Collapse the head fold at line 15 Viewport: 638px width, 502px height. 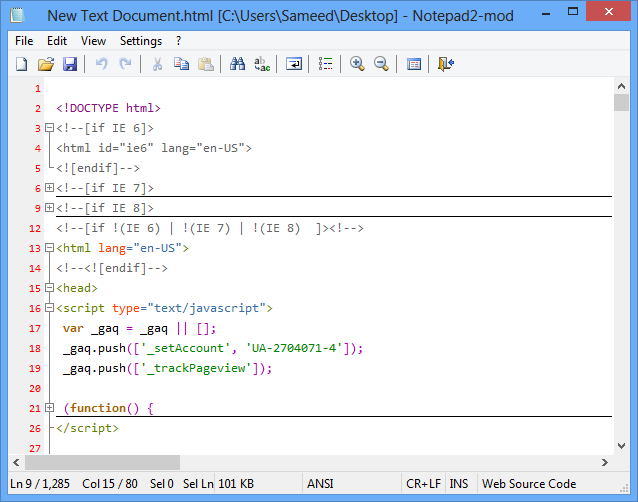coord(49,288)
